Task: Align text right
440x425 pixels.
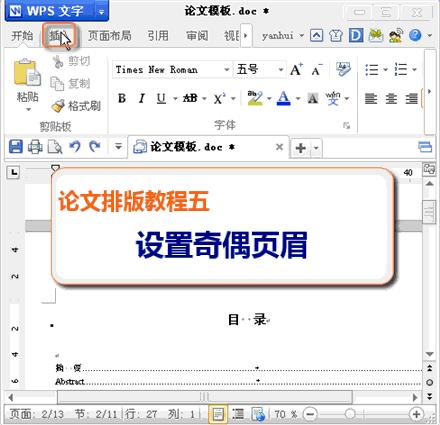Action: (x=411, y=98)
